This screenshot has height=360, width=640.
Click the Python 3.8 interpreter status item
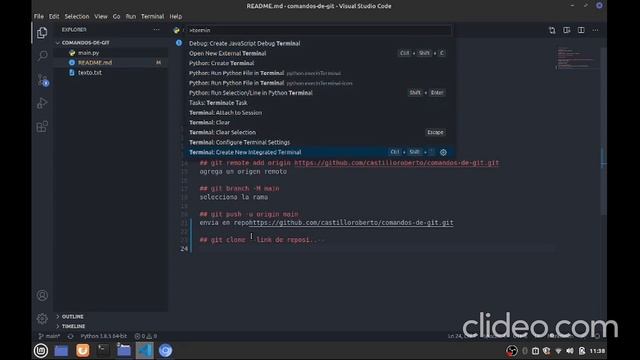(104, 336)
